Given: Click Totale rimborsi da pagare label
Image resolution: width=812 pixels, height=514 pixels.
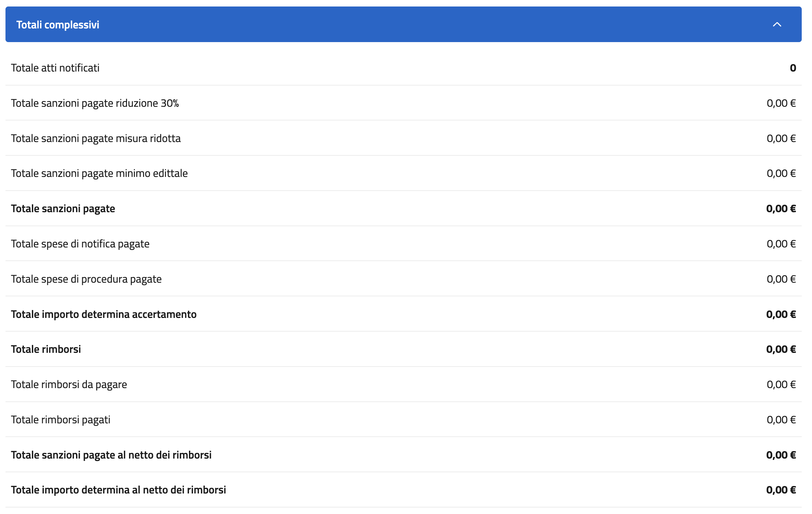Looking at the screenshot, I should (x=69, y=384).
